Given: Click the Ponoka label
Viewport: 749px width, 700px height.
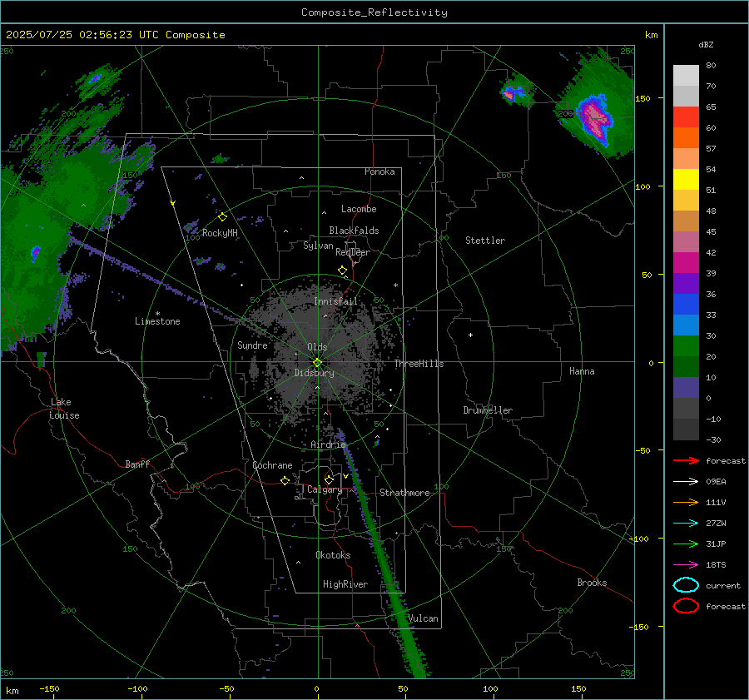Looking at the screenshot, I should pyautogui.click(x=379, y=171).
